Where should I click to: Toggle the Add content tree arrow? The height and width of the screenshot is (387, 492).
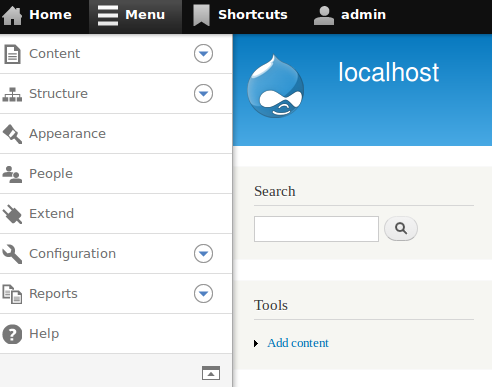256,343
